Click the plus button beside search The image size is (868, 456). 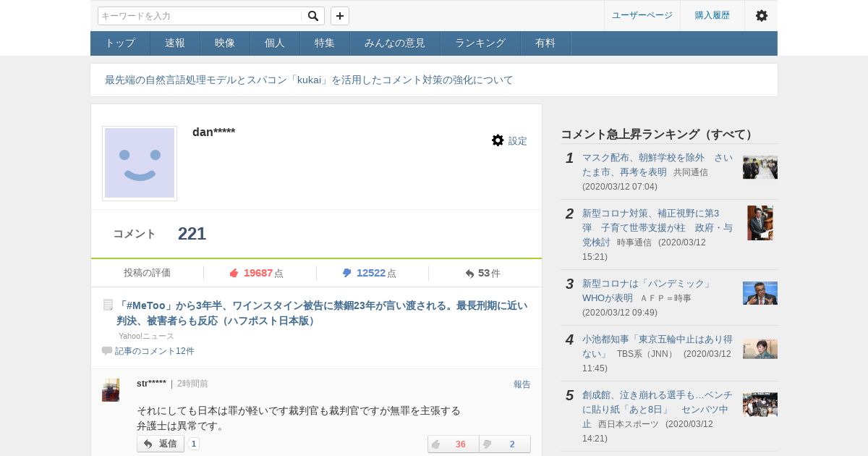[340, 16]
